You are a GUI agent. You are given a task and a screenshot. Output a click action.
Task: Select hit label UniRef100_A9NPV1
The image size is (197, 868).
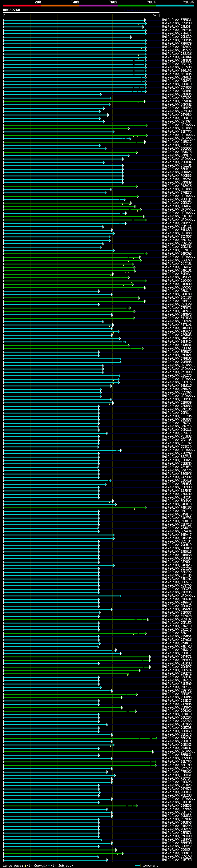[x=177, y=81]
